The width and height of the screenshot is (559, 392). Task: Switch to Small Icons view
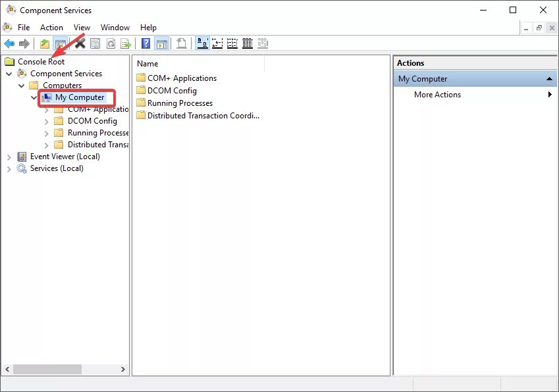[217, 43]
